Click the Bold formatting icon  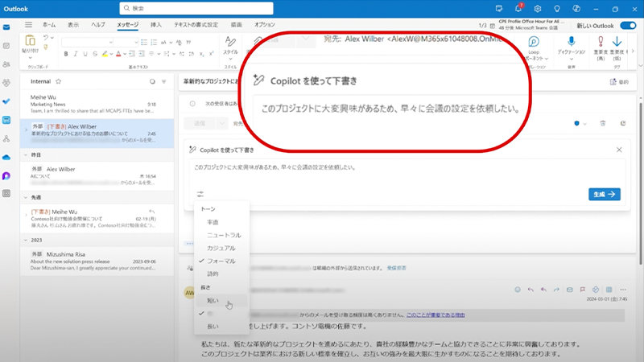tap(64, 54)
